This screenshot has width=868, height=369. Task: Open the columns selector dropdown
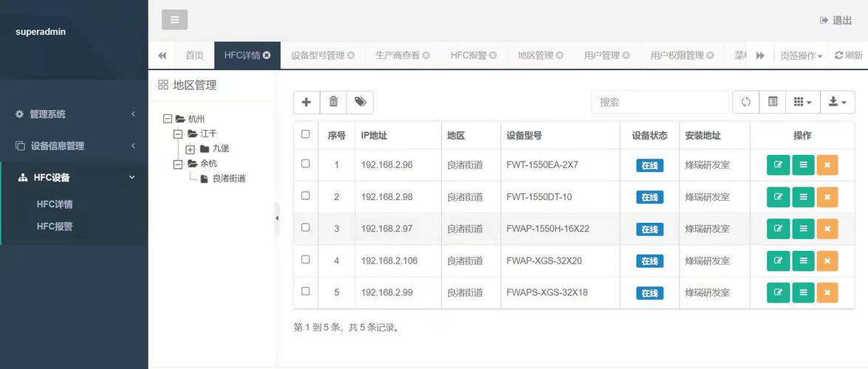click(x=803, y=103)
